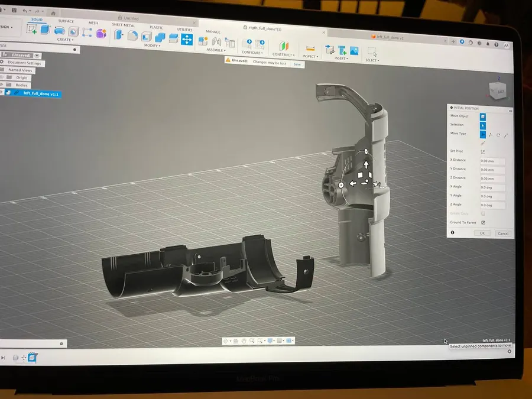
Task: Open the AA user profile icon
Action: (506, 45)
